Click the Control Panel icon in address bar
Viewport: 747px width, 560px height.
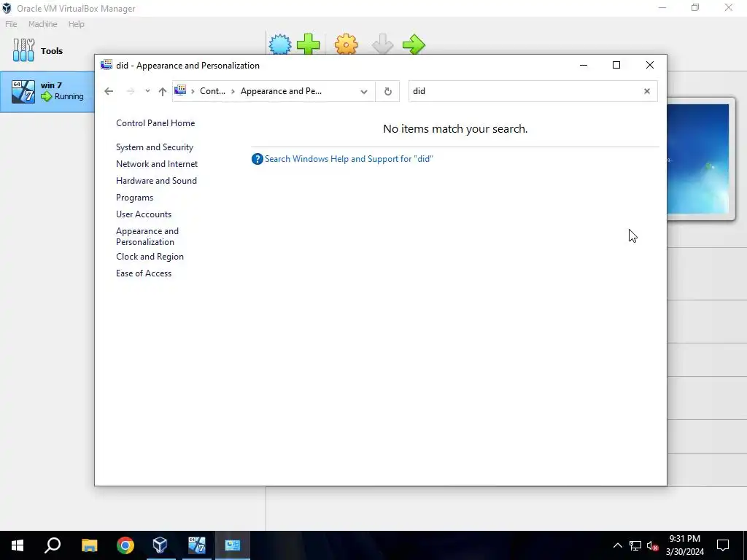(x=181, y=90)
